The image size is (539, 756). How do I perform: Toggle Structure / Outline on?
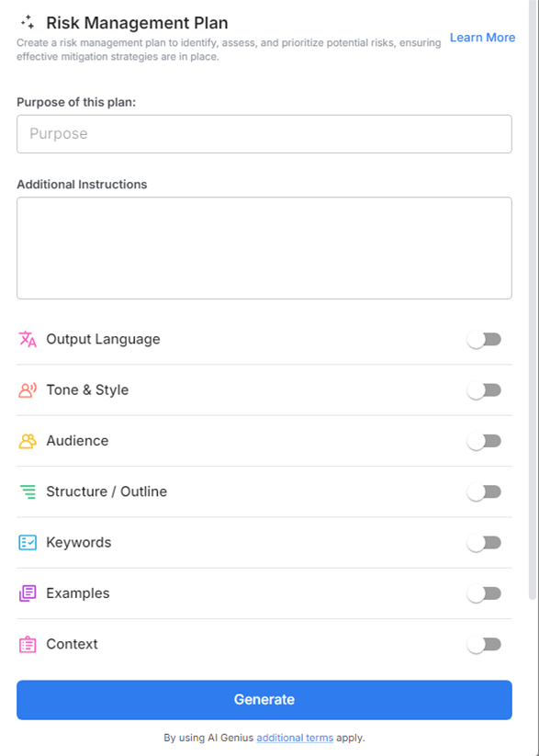point(484,491)
